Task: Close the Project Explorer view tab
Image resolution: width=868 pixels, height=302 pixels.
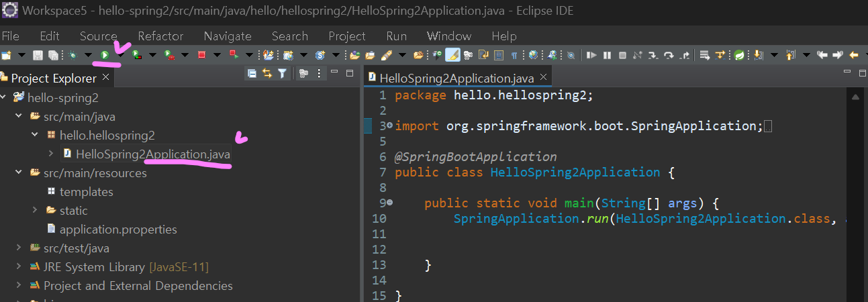Action: [x=105, y=77]
